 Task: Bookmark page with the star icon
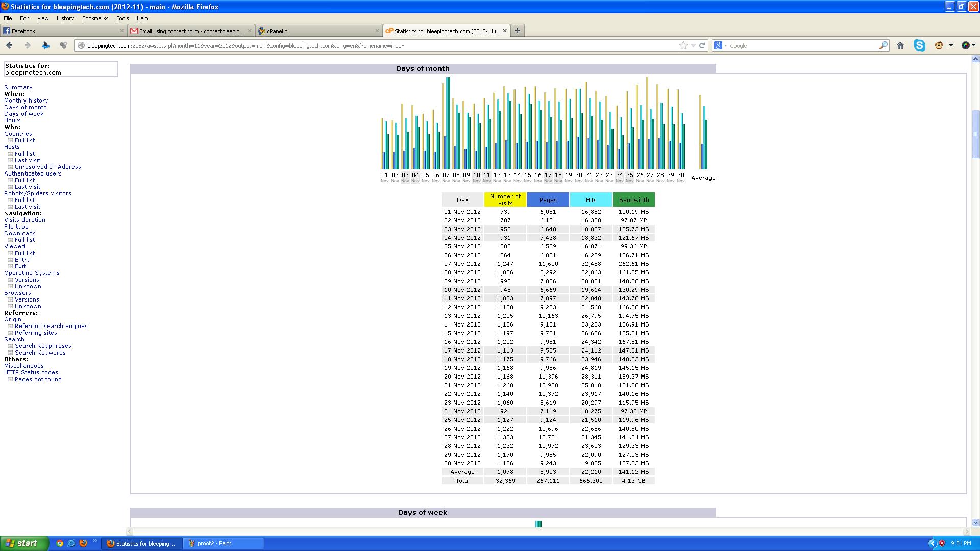[683, 45]
